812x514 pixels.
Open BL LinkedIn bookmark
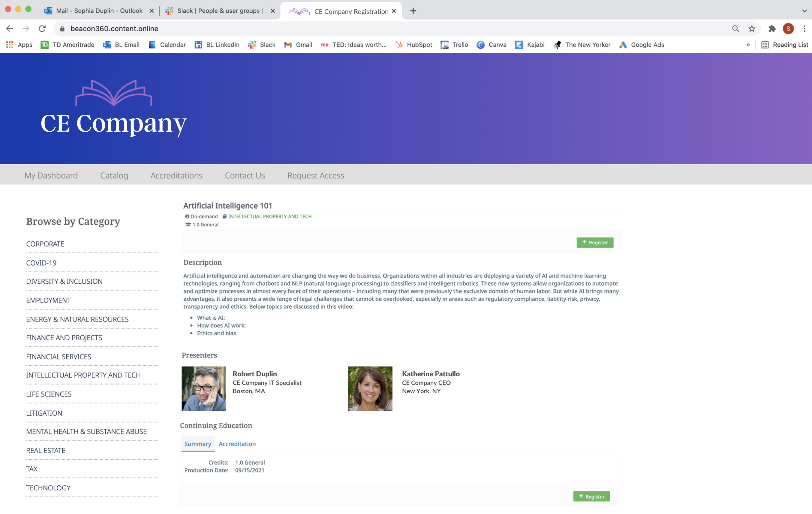tap(217, 45)
